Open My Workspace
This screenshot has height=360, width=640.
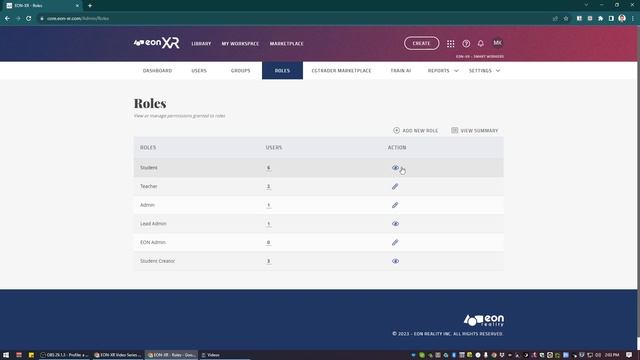pyautogui.click(x=240, y=44)
